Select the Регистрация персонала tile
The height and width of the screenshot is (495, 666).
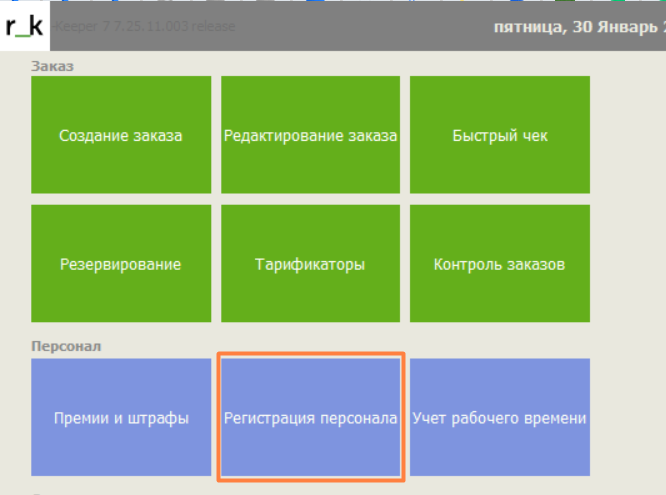pos(310,418)
